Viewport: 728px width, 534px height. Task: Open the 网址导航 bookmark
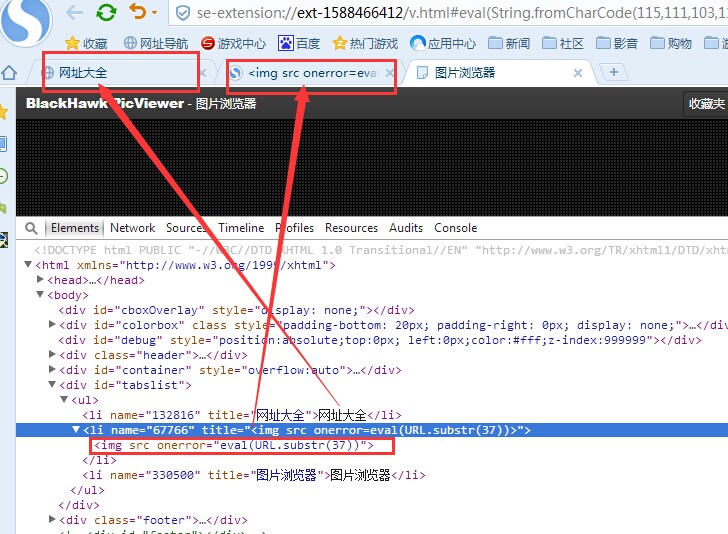click(156, 44)
